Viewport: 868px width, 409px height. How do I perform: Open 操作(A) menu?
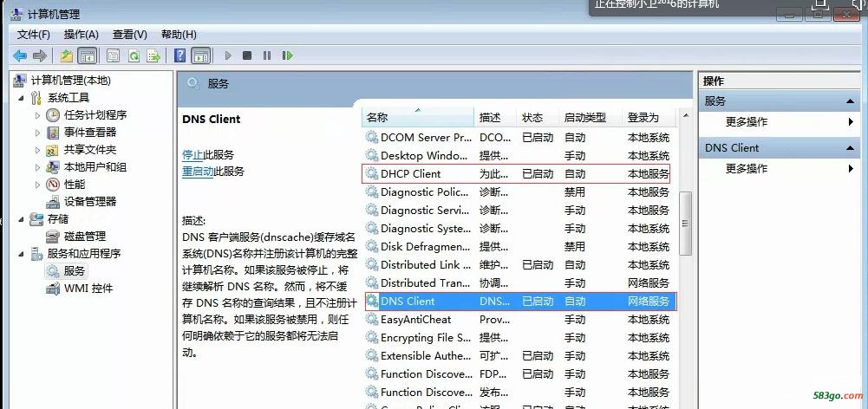pyautogui.click(x=82, y=35)
